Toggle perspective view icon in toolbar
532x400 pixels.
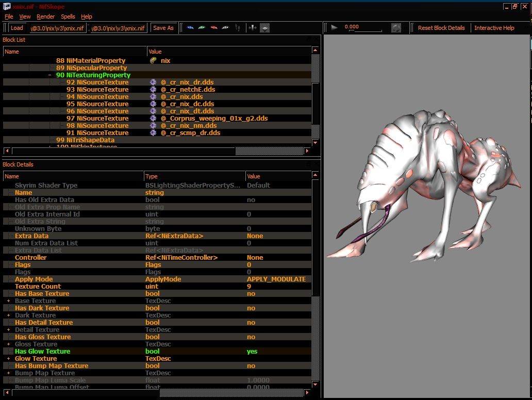coord(264,28)
